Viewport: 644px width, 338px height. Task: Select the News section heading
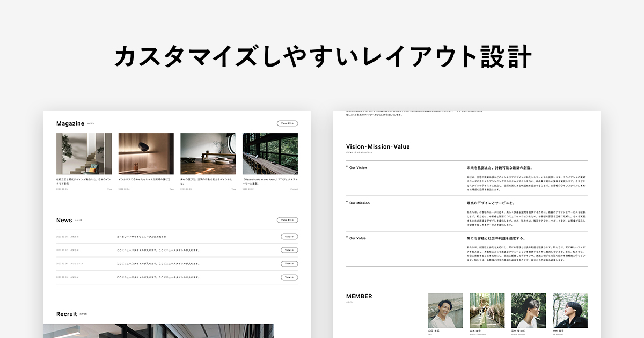pos(64,220)
